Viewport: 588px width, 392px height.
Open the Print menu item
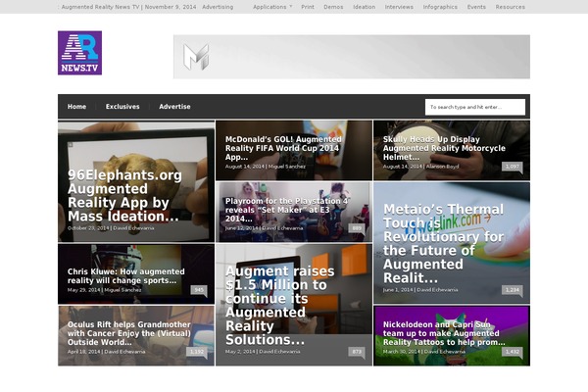coord(308,7)
